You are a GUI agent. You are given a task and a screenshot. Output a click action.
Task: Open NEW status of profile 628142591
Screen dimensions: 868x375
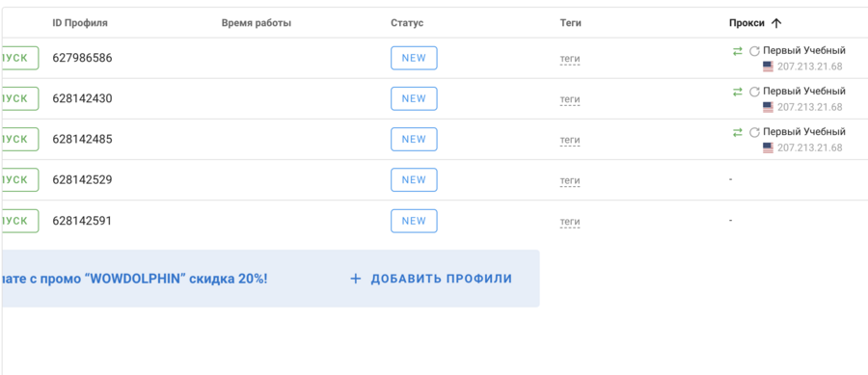414,221
